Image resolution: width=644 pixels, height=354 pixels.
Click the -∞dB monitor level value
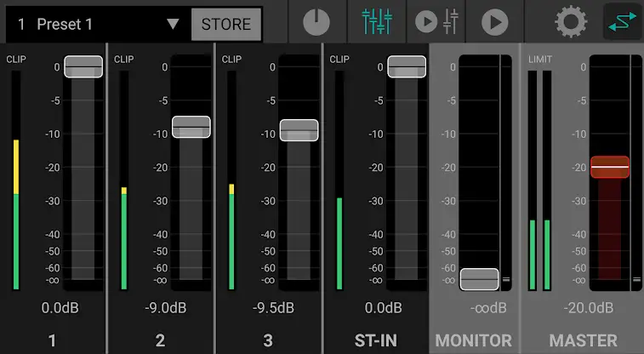point(488,307)
